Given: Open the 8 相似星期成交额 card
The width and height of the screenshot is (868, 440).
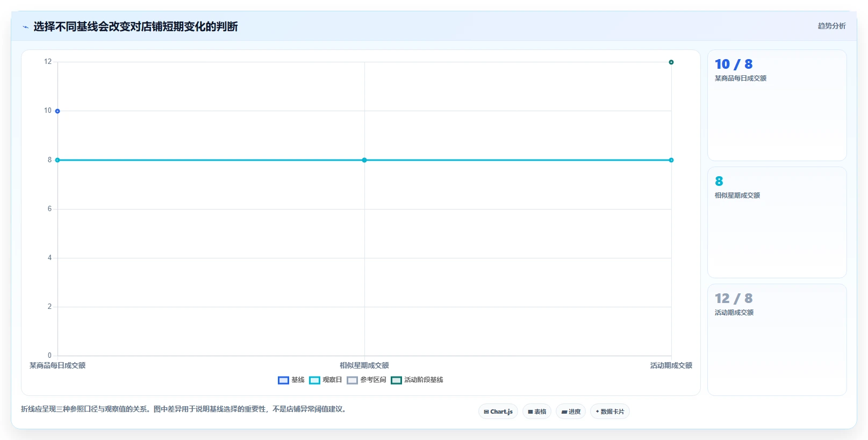Looking at the screenshot, I should (x=777, y=222).
